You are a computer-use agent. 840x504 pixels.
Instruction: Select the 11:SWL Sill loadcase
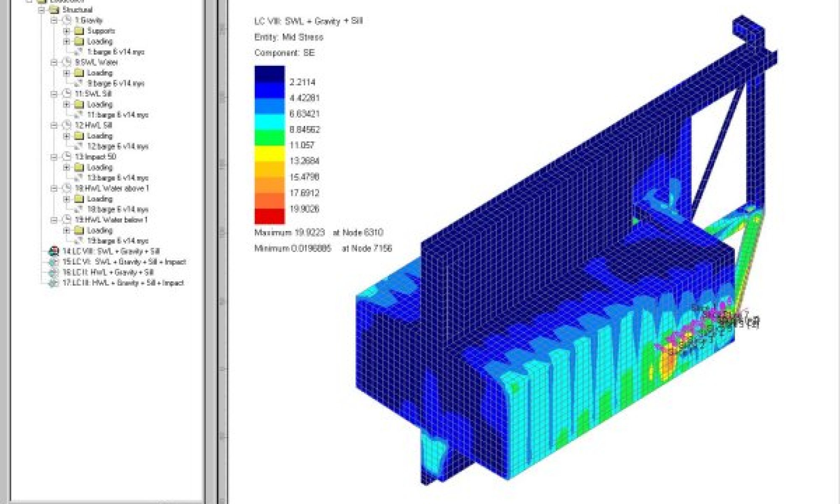[93, 94]
